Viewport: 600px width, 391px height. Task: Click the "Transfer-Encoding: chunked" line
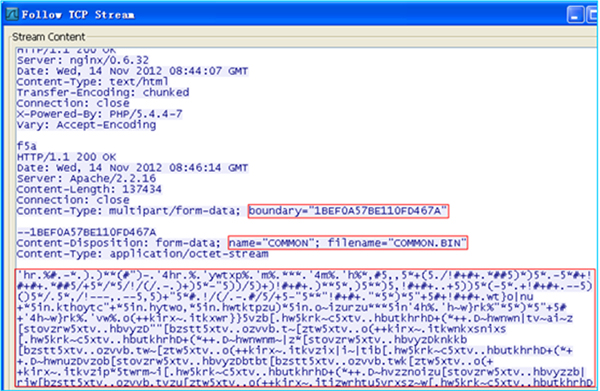[103, 93]
